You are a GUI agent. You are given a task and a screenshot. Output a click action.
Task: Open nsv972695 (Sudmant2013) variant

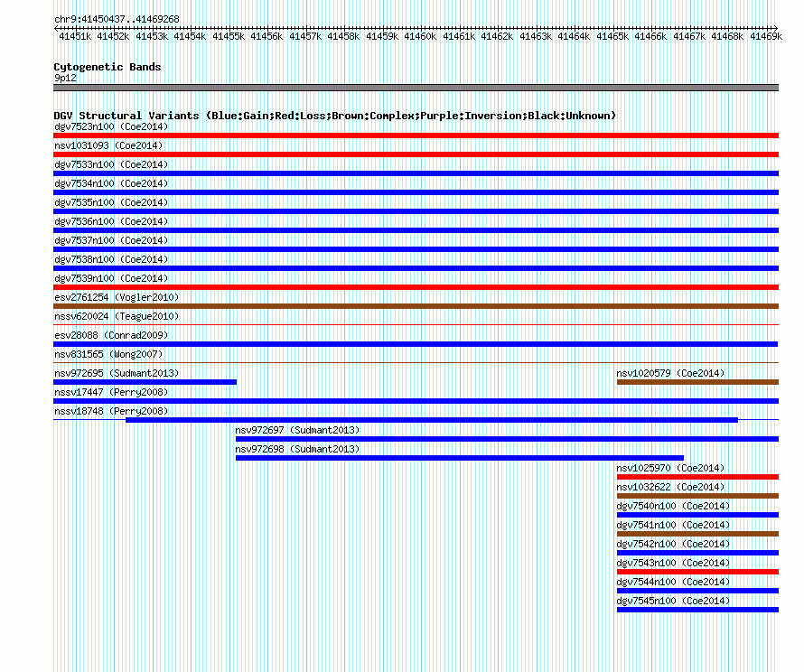click(117, 373)
